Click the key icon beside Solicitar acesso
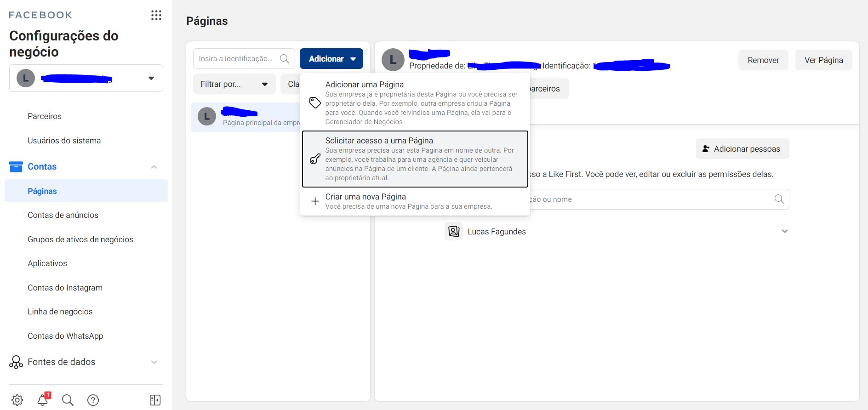 (315, 159)
